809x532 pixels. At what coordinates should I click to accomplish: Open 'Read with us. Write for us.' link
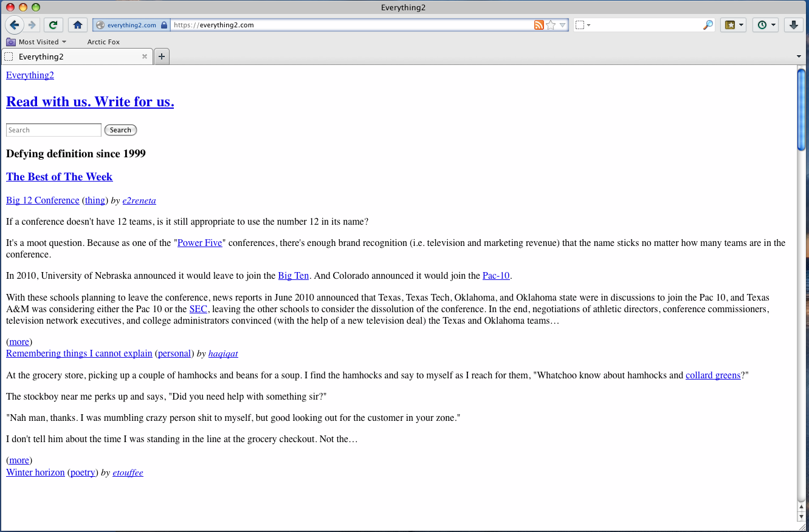[x=90, y=101]
